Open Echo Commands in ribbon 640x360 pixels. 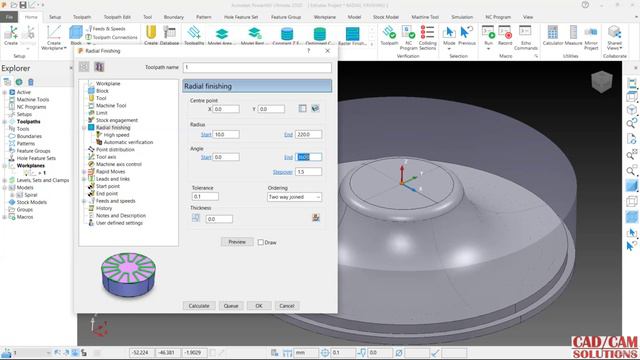click(x=526, y=38)
